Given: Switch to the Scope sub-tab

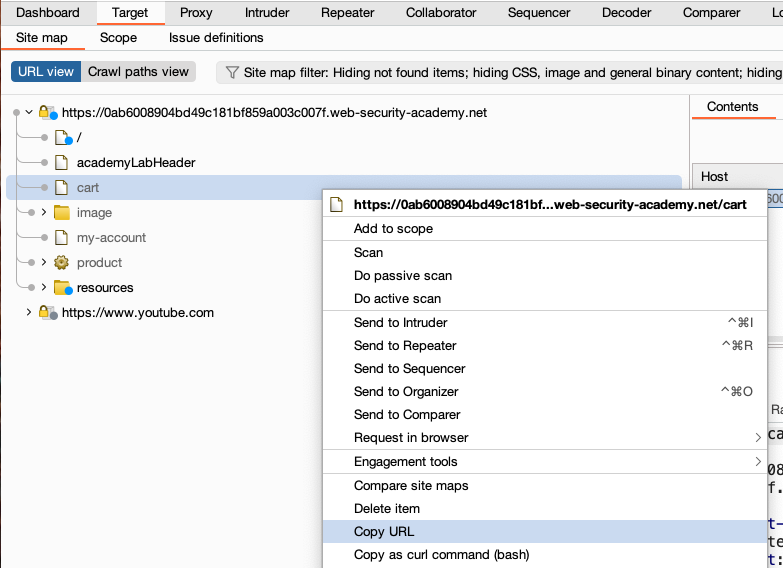Looking at the screenshot, I should (x=118, y=38).
